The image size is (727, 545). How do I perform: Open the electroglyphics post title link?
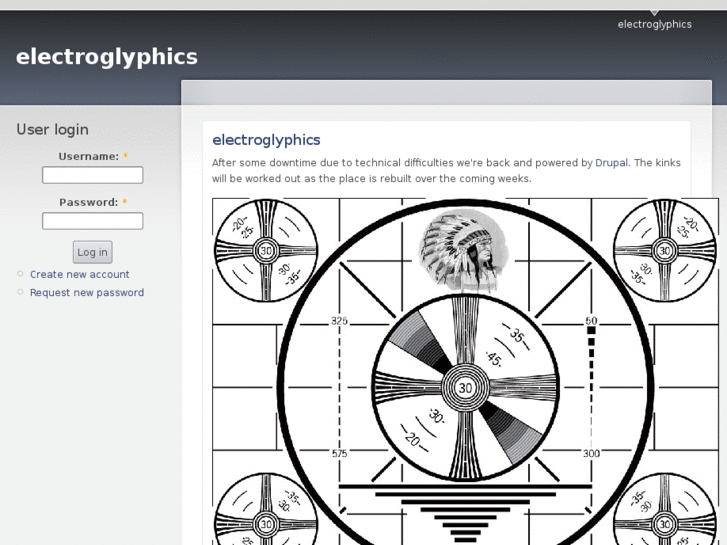pos(266,140)
